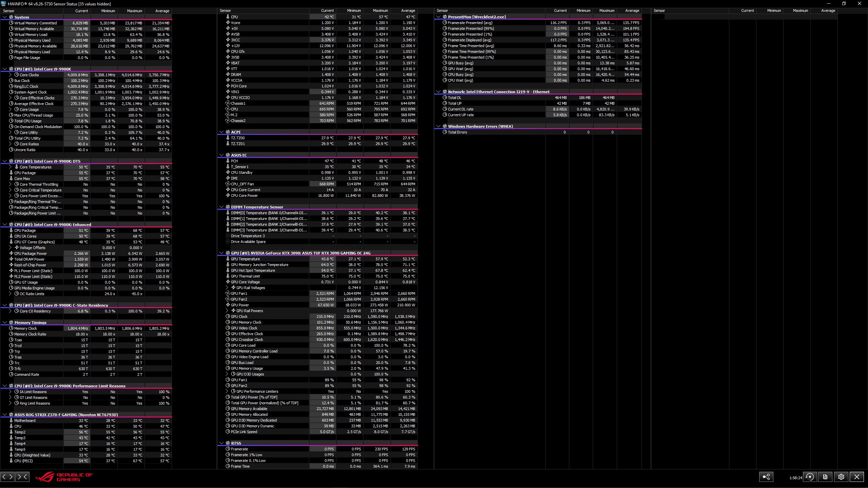868x488 pixels.
Task: Open sensor settings gear icon
Action: click(x=841, y=477)
